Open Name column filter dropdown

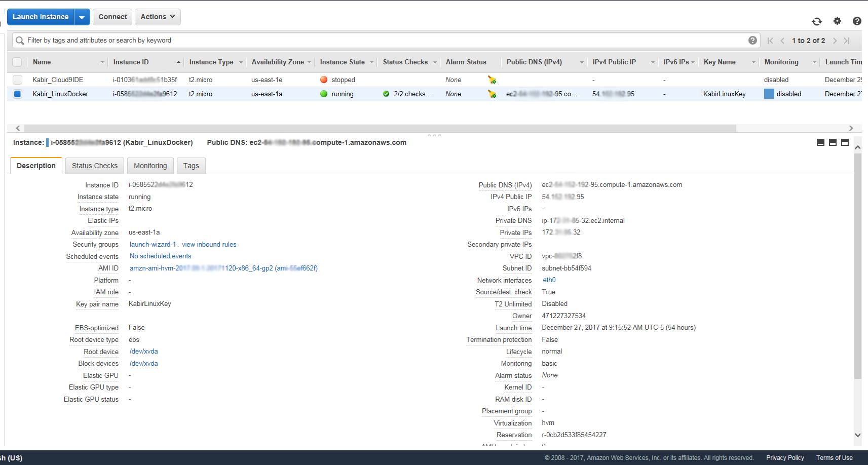(102, 62)
